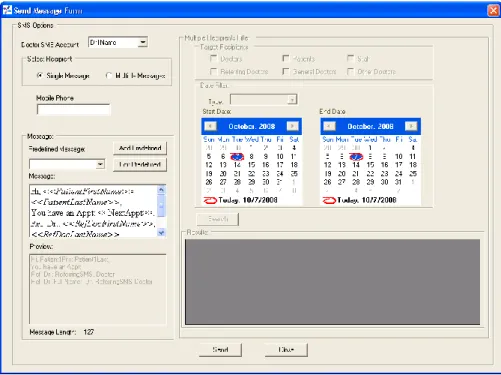Click the message scrollbar down arrow

[x=161, y=233]
